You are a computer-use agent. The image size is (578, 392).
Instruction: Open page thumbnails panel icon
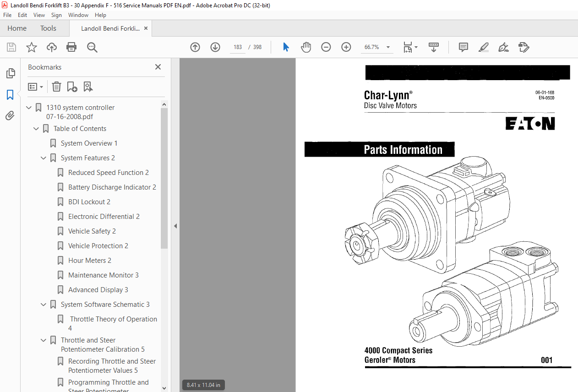point(10,73)
